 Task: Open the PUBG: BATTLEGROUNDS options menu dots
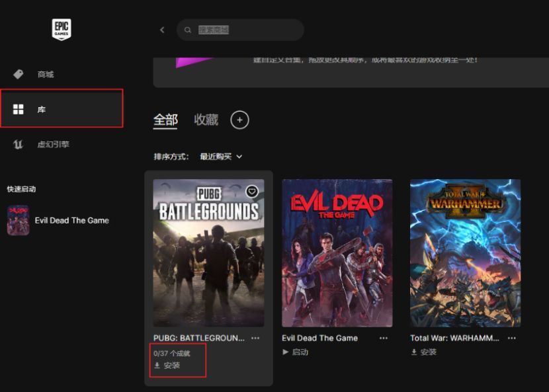pos(255,338)
